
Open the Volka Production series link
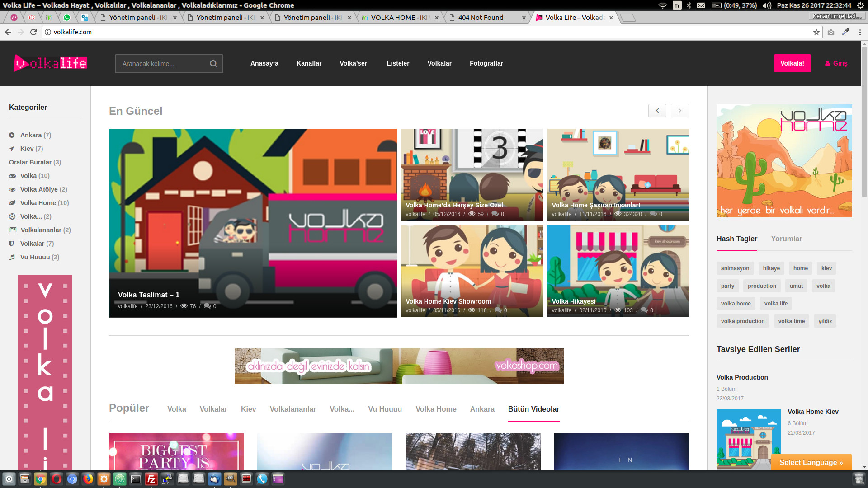click(742, 377)
